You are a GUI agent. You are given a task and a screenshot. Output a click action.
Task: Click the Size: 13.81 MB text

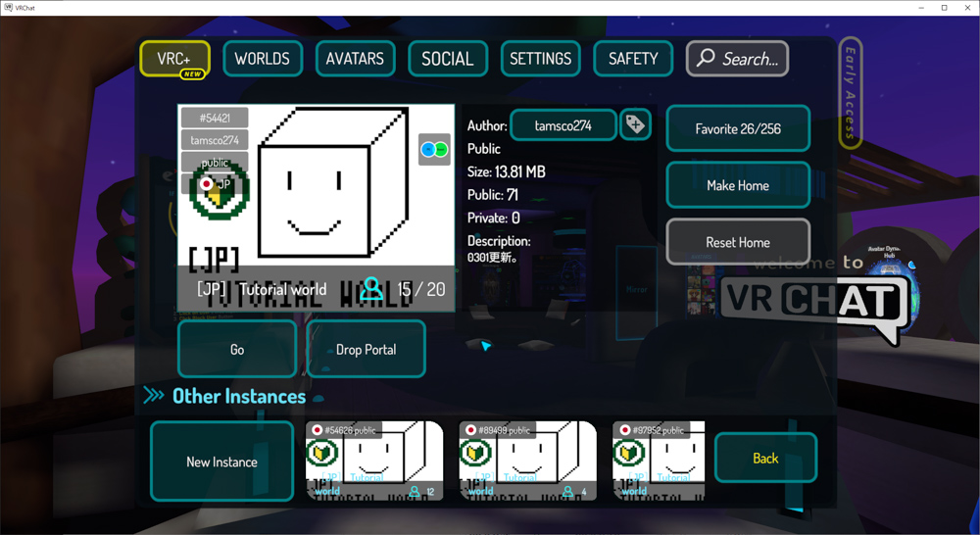507,171
